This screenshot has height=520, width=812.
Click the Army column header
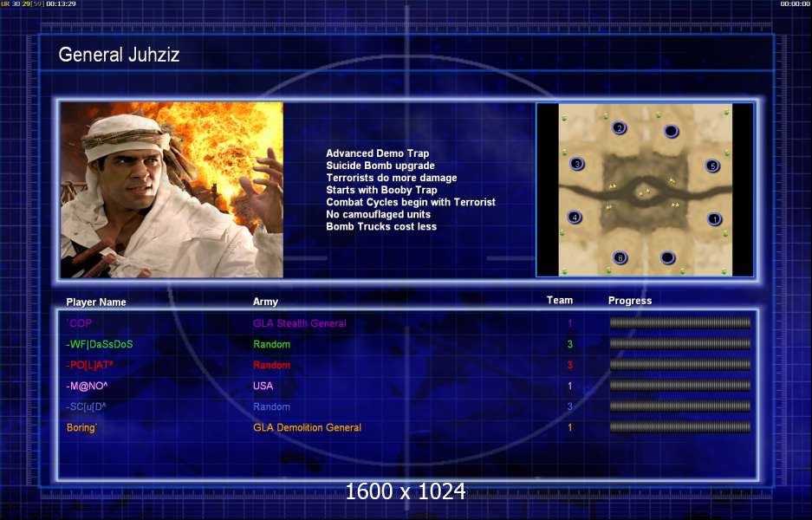pyautogui.click(x=265, y=302)
